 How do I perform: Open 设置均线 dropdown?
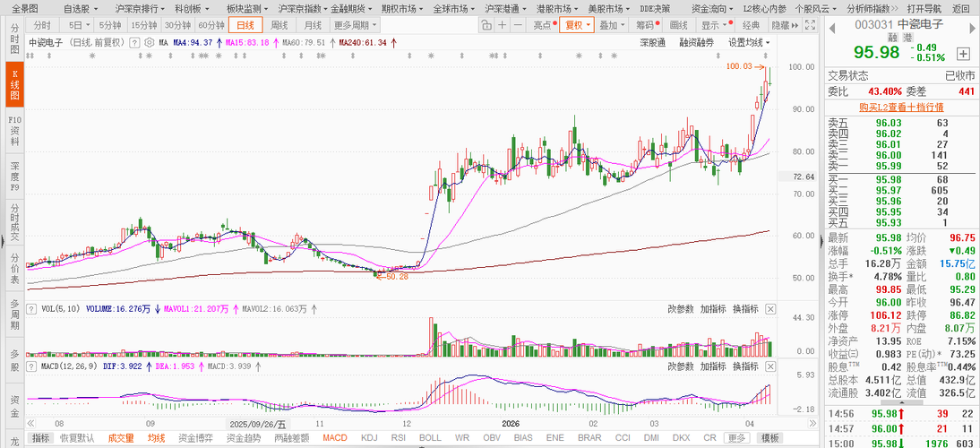749,42
